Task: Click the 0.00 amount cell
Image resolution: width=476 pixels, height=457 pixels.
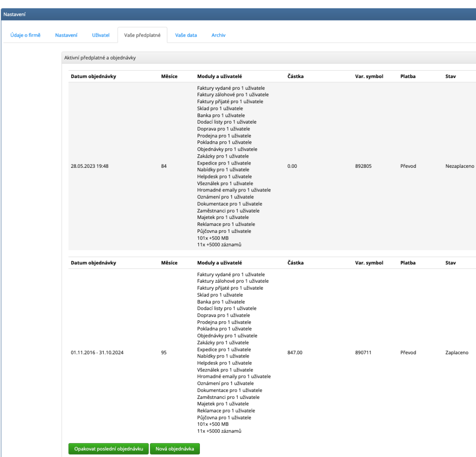Action: (x=292, y=166)
